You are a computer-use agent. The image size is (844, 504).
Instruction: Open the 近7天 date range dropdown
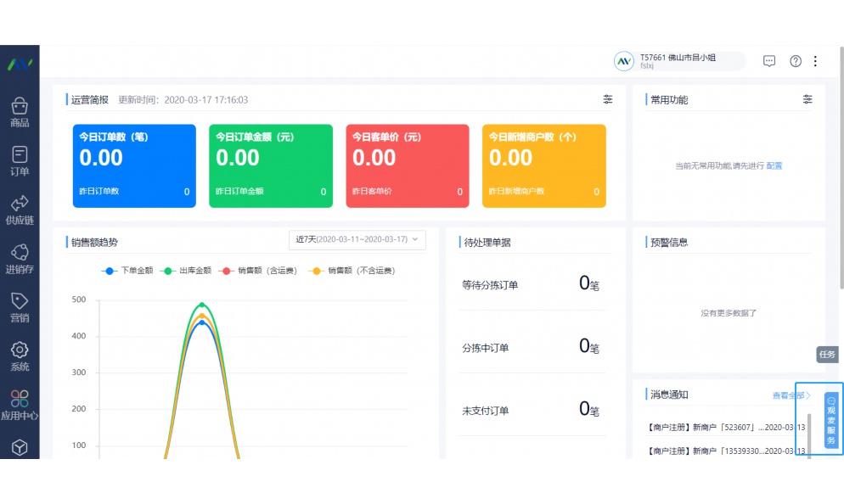pyautogui.click(x=357, y=239)
